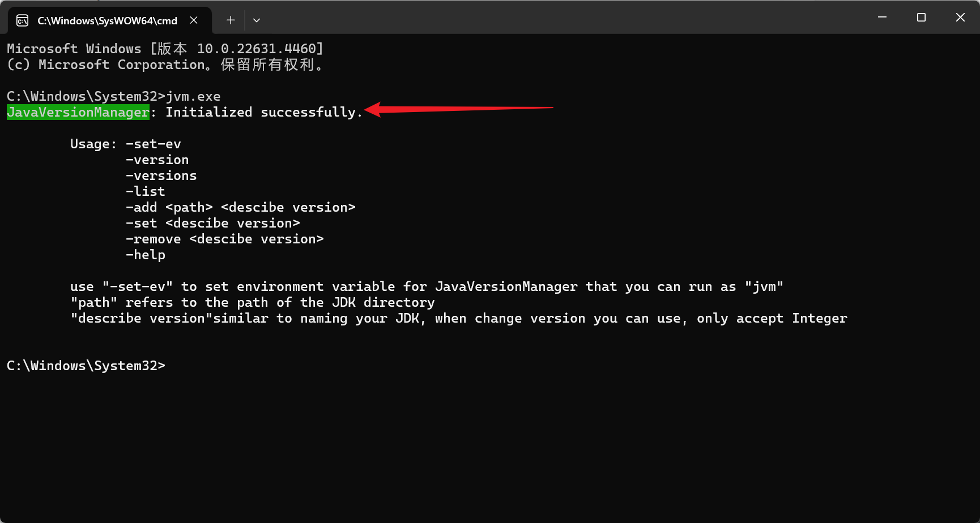The width and height of the screenshot is (980, 523).
Task: Click the cmd terminal icon in the tab
Action: coord(23,21)
